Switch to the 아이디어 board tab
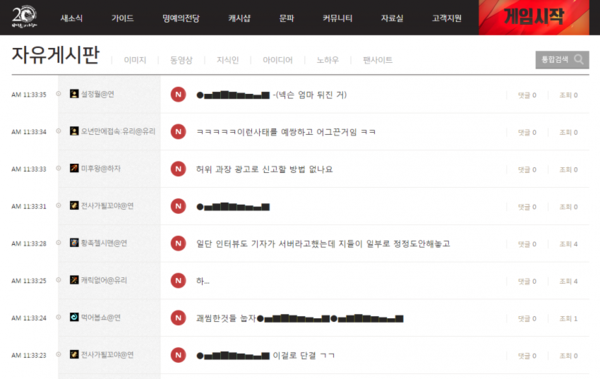The height and width of the screenshot is (379, 600). pyautogui.click(x=277, y=60)
